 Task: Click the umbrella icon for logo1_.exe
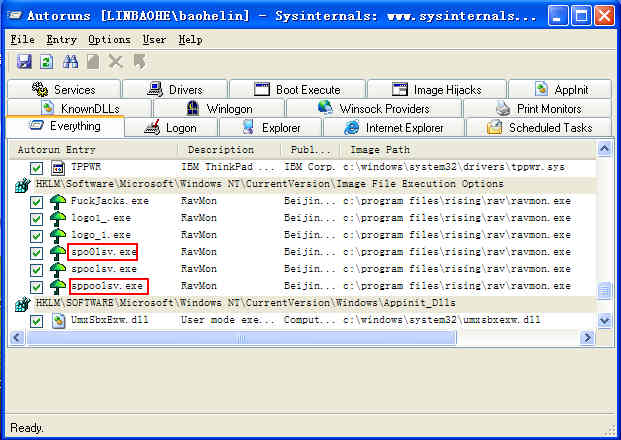click(x=58, y=219)
